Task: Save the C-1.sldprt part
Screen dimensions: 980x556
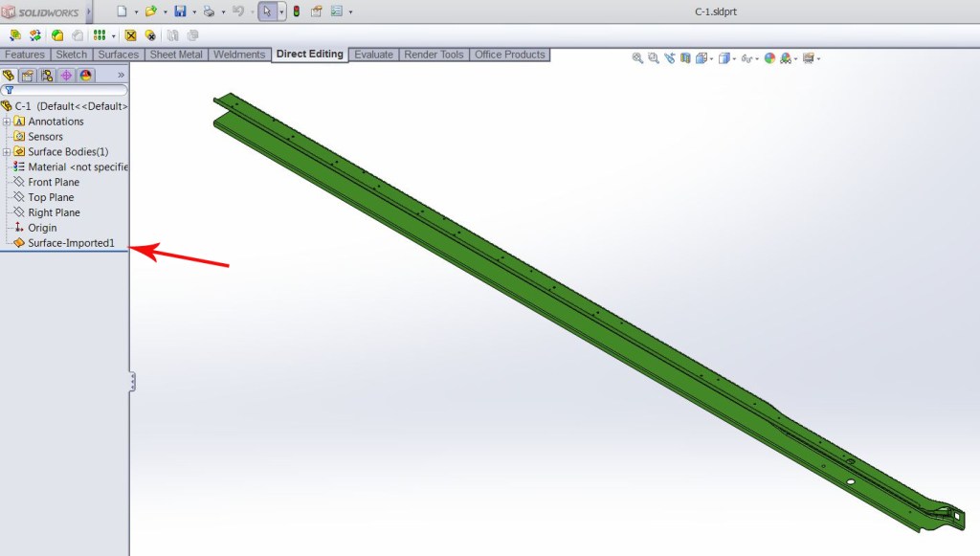Action: 182,10
